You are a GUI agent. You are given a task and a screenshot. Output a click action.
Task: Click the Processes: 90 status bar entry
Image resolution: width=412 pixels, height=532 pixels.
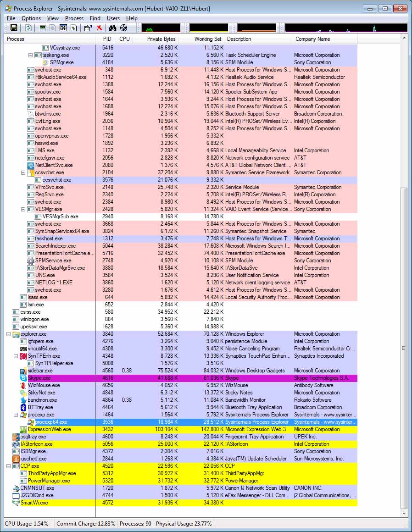135,524
